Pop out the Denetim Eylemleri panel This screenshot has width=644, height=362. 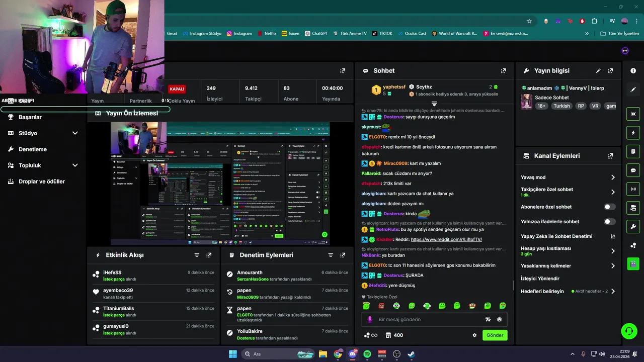[343, 255]
